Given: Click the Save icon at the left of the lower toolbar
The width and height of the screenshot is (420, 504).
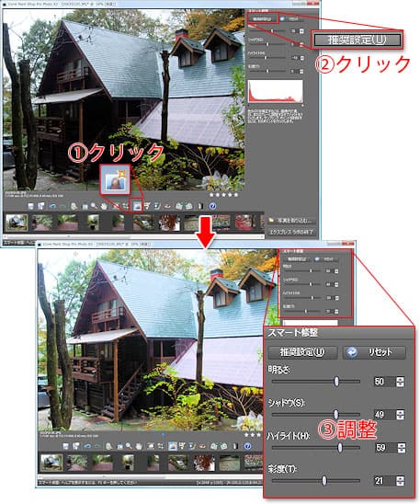Looking at the screenshot, I should (66, 446).
